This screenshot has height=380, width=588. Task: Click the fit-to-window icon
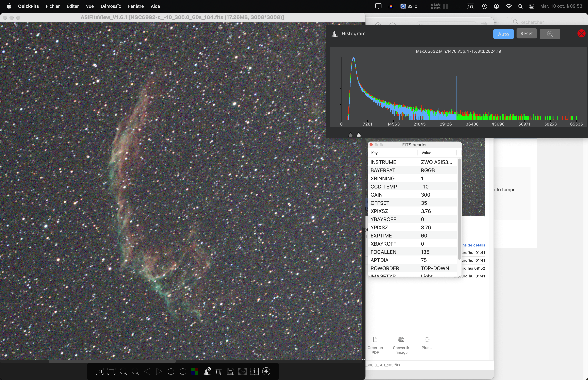(112, 371)
